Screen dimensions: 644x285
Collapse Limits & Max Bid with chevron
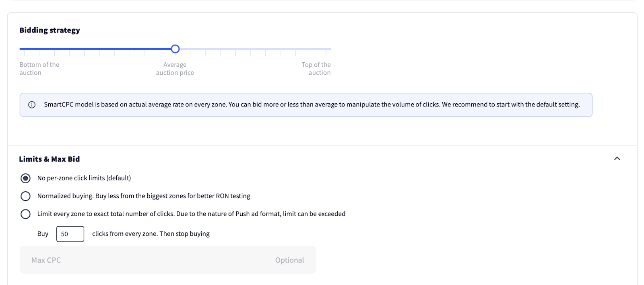[x=617, y=158]
